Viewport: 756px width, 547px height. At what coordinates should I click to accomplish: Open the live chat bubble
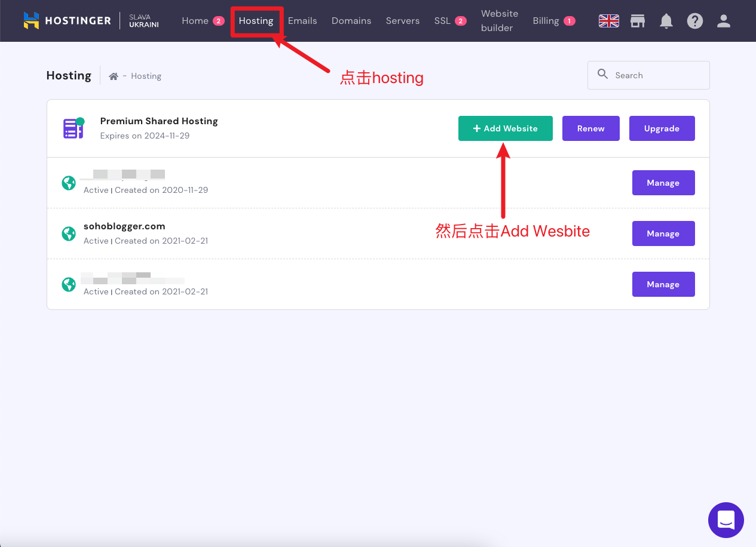(x=726, y=520)
